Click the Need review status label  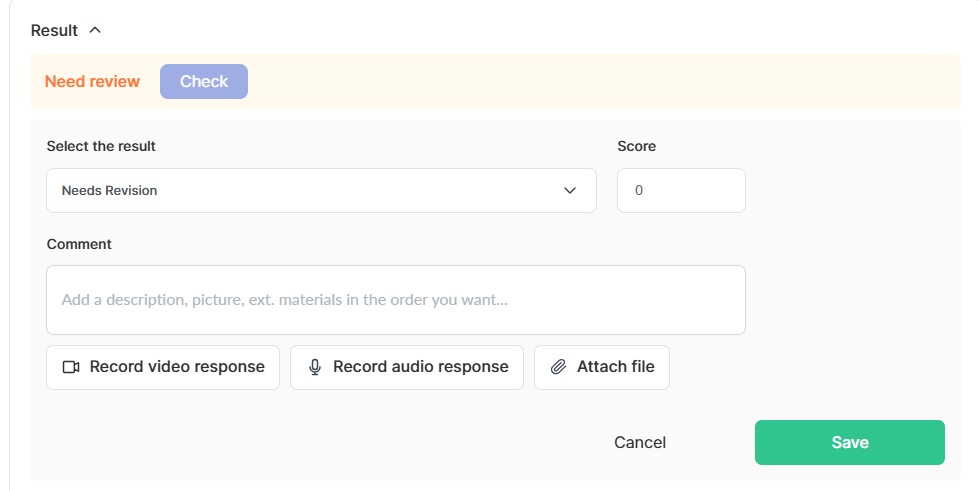pyautogui.click(x=92, y=81)
